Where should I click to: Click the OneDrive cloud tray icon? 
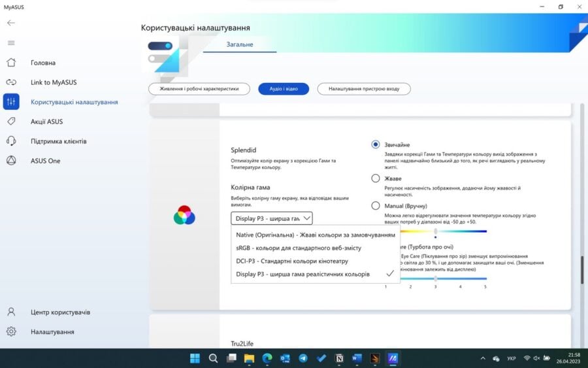click(x=496, y=359)
